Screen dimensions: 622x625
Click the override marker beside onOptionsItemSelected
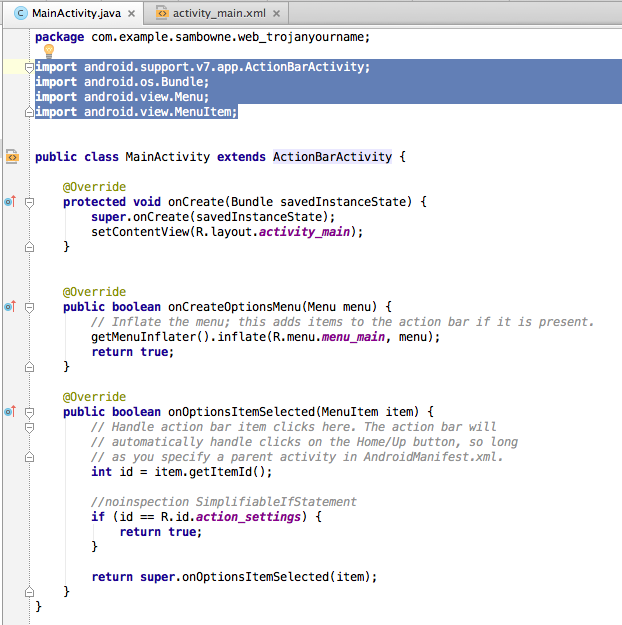point(10,411)
